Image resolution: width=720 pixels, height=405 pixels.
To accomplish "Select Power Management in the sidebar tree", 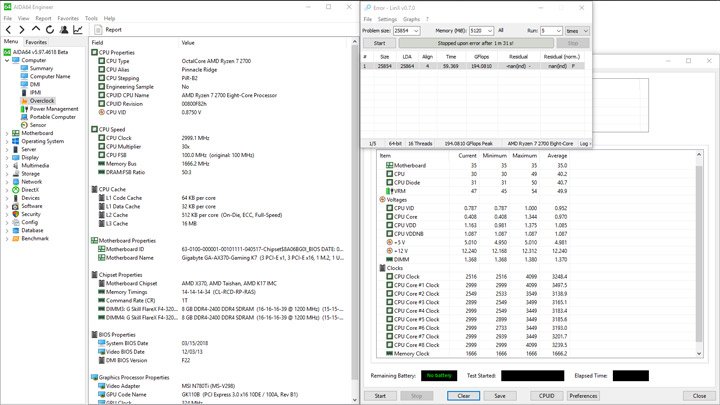I will pyautogui.click(x=53, y=109).
